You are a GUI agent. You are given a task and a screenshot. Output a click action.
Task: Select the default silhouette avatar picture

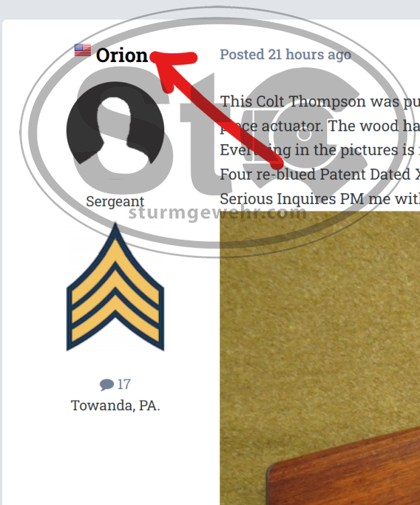(115, 131)
